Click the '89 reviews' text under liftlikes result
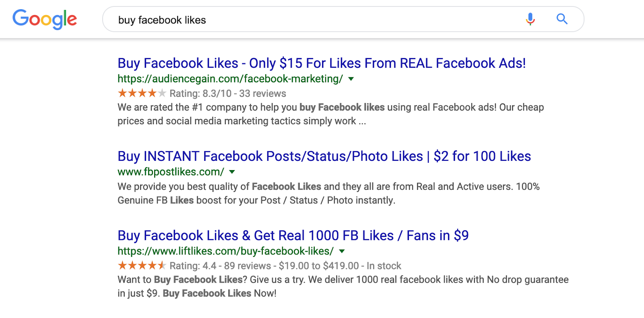This screenshot has width=644, height=318. coord(248,266)
